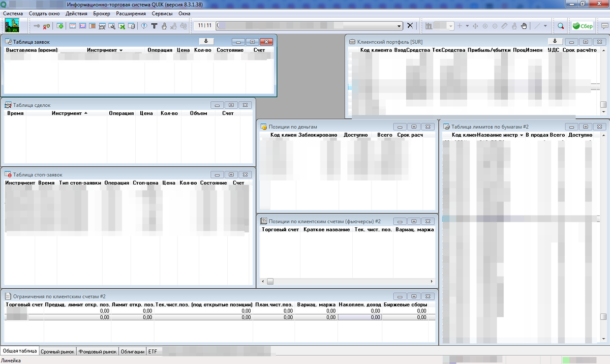This screenshot has height=364, width=610.
Task: Click the four-arrow move chart tool
Action: coord(475,26)
